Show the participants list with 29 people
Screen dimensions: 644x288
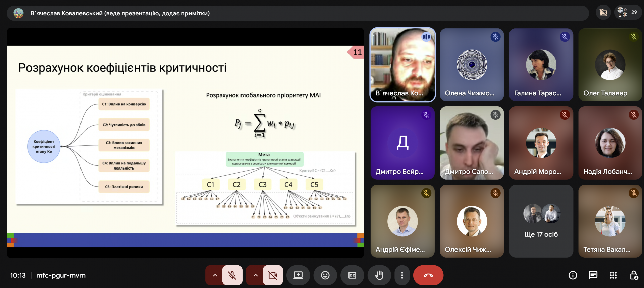627,13
